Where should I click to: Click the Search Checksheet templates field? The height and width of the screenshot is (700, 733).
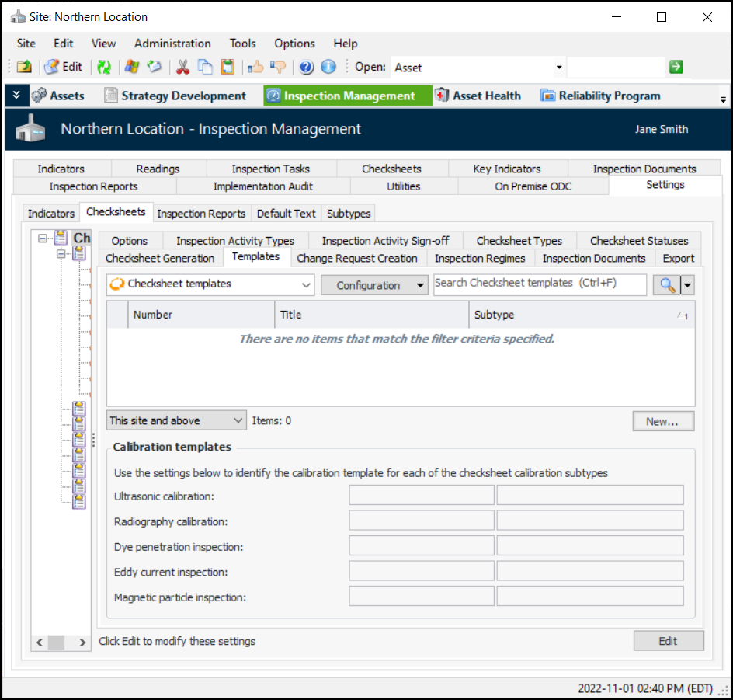pos(540,284)
